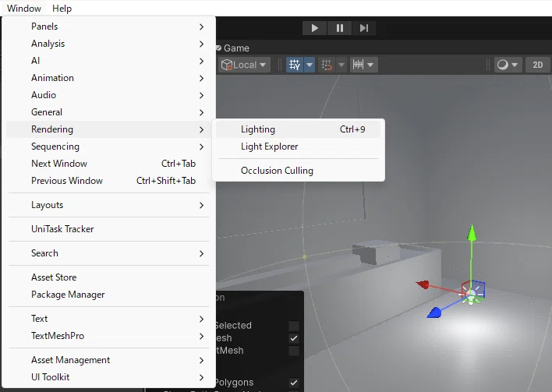Image resolution: width=552 pixels, height=392 pixels.
Task: Expand the Animation submenu
Action: pos(108,78)
